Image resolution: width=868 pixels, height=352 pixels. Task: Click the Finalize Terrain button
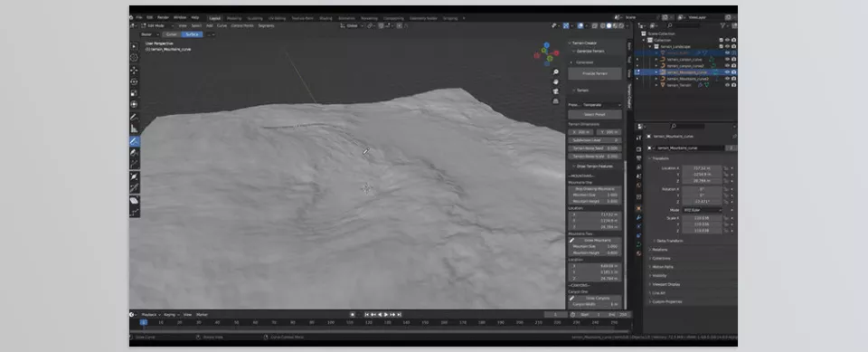pyautogui.click(x=595, y=73)
